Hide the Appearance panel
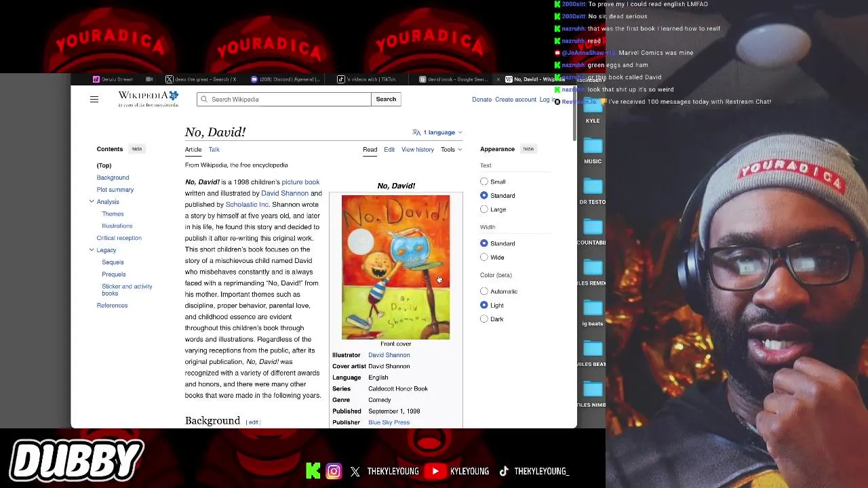The image size is (868, 488). pyautogui.click(x=528, y=149)
